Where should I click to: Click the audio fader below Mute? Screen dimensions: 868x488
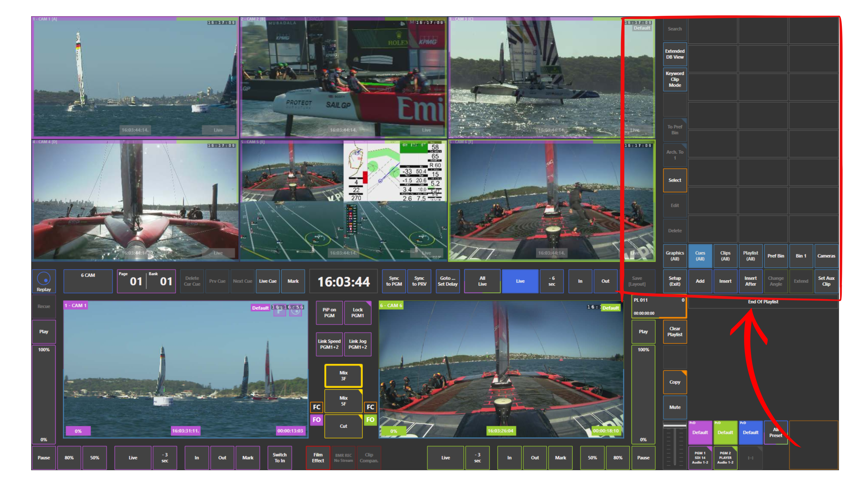coord(675,445)
